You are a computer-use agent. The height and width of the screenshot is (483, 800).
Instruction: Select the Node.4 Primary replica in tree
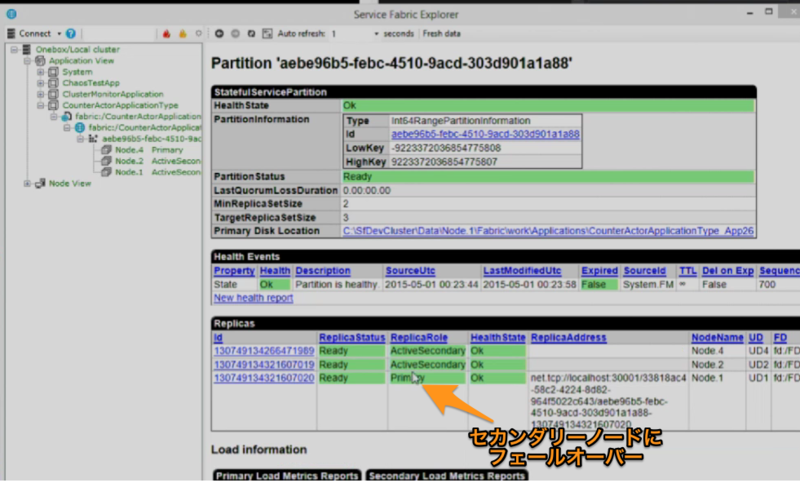point(149,150)
